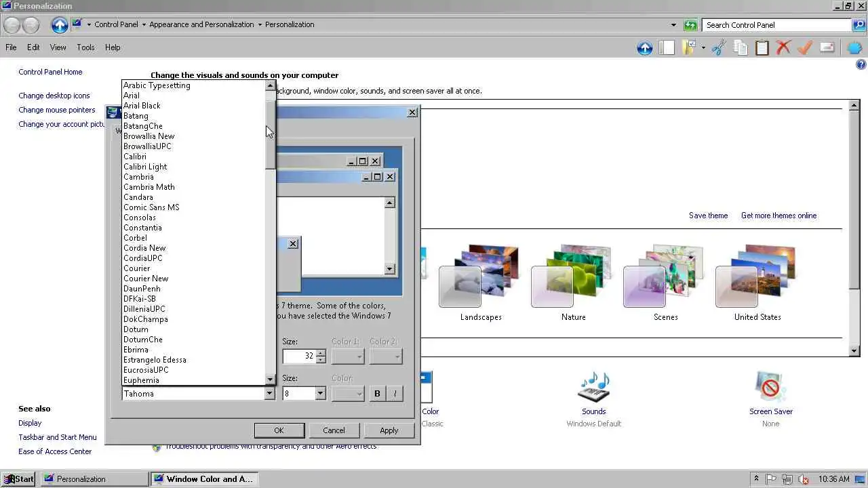Show hidden tray icons chevron
This screenshot has width=868, height=488.
click(x=757, y=479)
